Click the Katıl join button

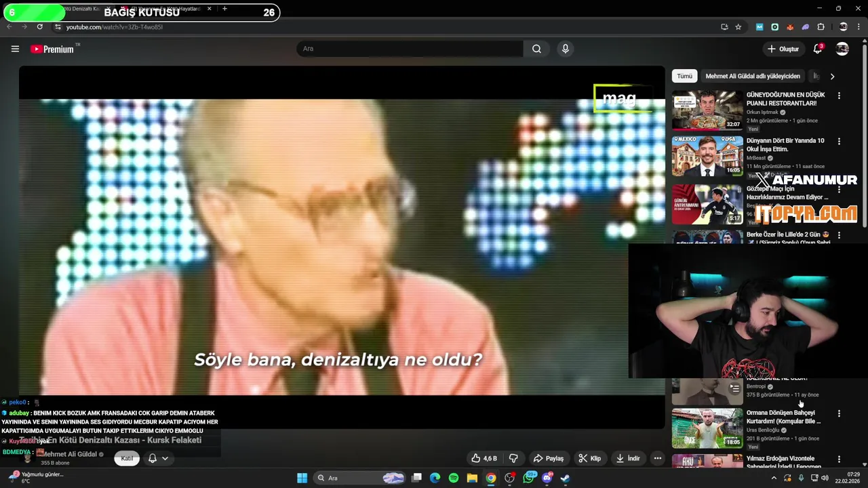[x=127, y=458]
